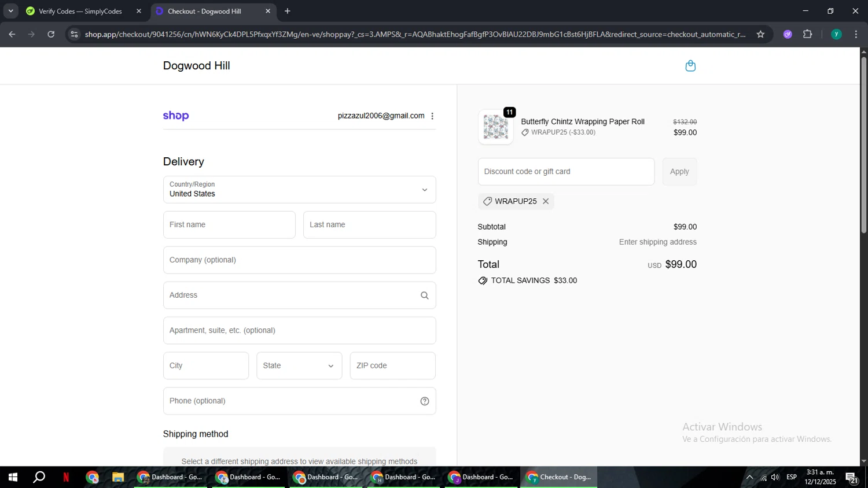This screenshot has width=868, height=488.
Task: Expand the State dropdown
Action: [x=299, y=366]
